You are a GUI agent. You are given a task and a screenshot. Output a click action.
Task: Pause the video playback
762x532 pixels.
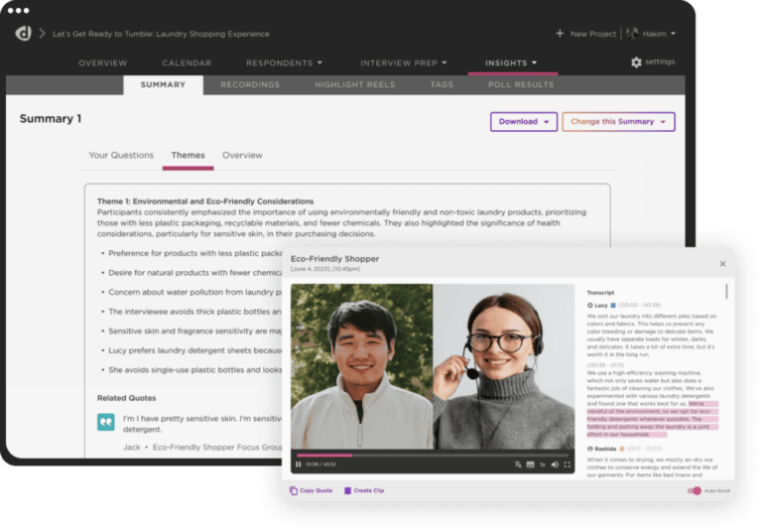point(299,464)
